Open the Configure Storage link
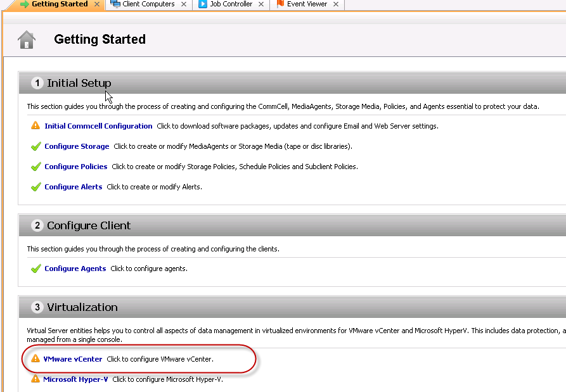This screenshot has height=392, width=566. 77,147
